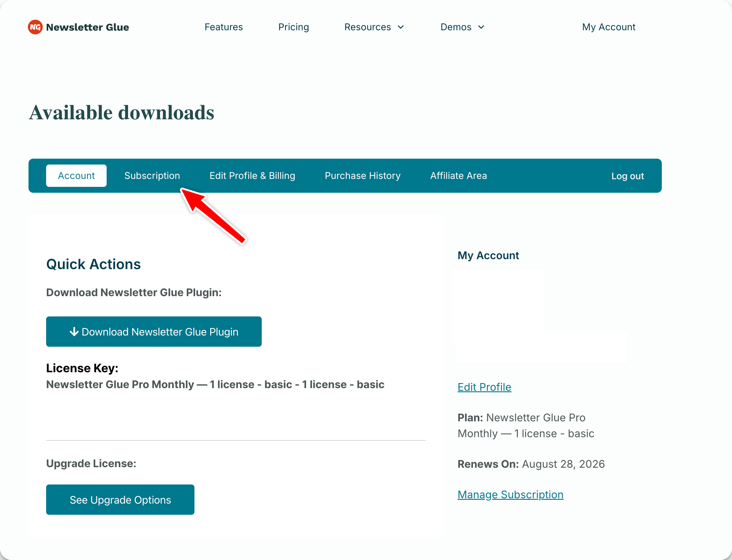Go to the Pricing page
Screen dimensions: 732x560
(293, 27)
